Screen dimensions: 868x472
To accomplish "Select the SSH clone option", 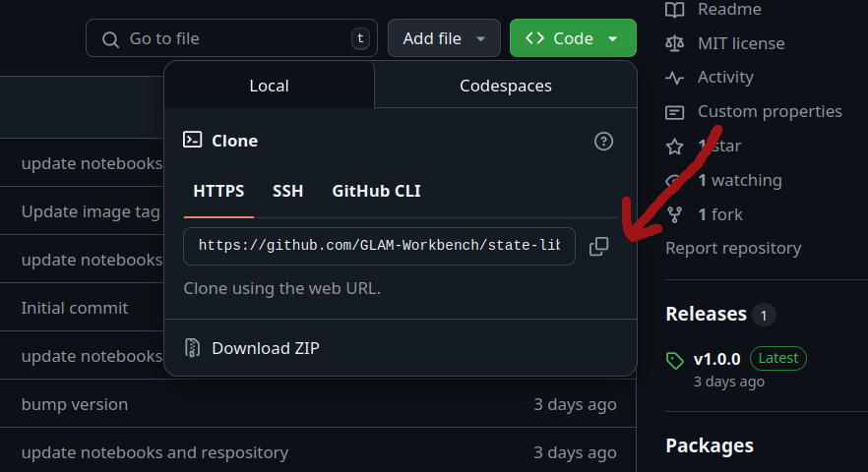I will [287, 191].
